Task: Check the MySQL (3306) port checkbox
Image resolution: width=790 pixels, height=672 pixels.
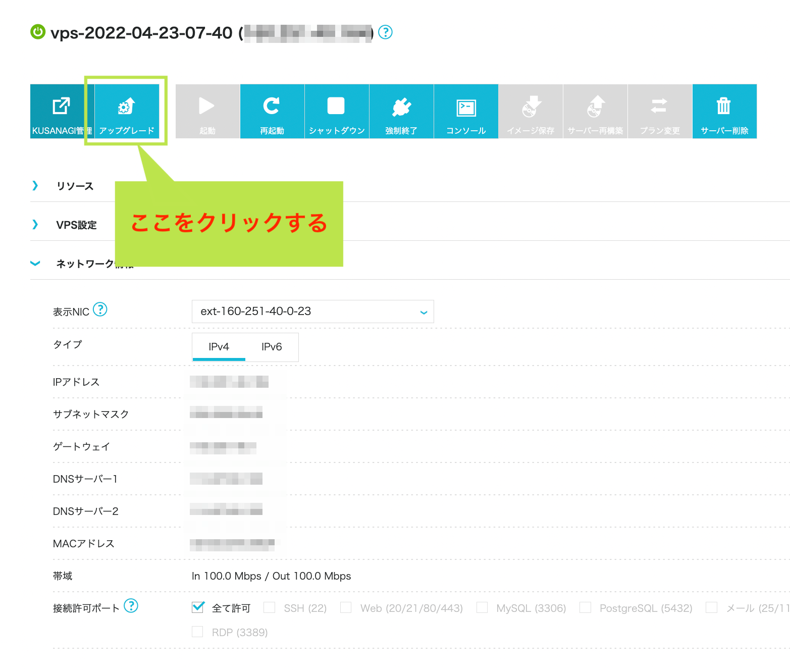Action: tap(482, 607)
